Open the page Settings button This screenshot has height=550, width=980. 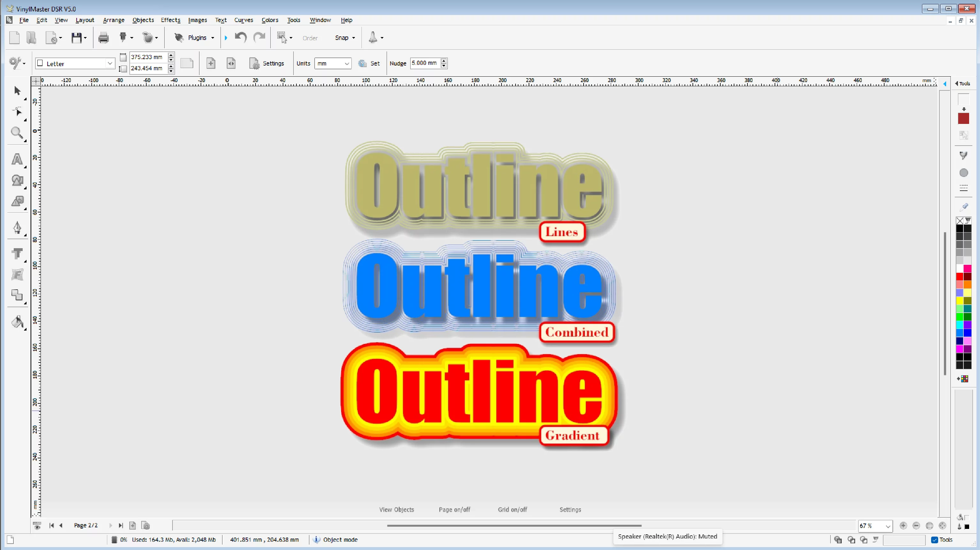pyautogui.click(x=266, y=63)
